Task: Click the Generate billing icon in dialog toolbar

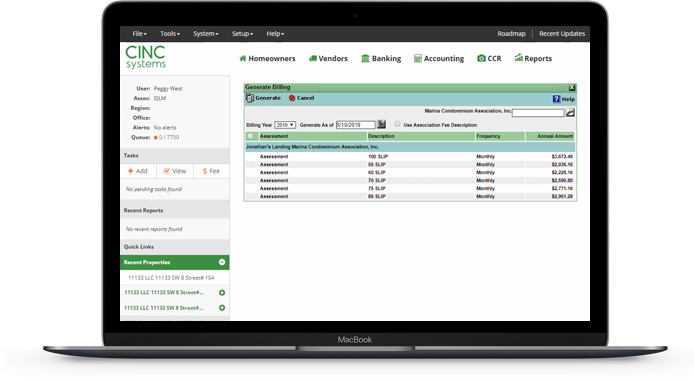Action: [250, 98]
